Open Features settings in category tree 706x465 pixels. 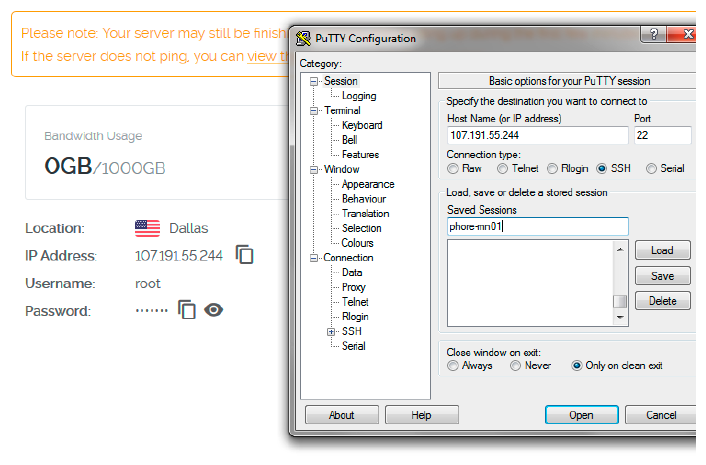click(x=360, y=154)
